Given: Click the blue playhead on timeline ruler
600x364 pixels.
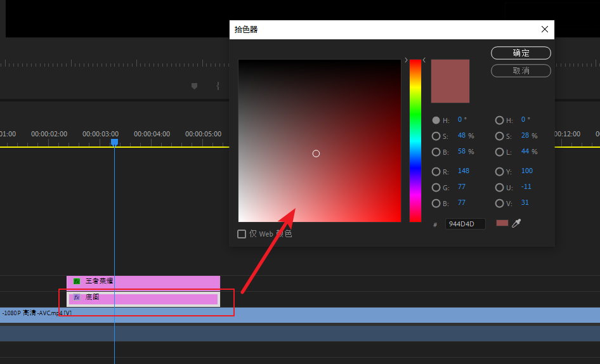Looking at the screenshot, I should coord(114,143).
